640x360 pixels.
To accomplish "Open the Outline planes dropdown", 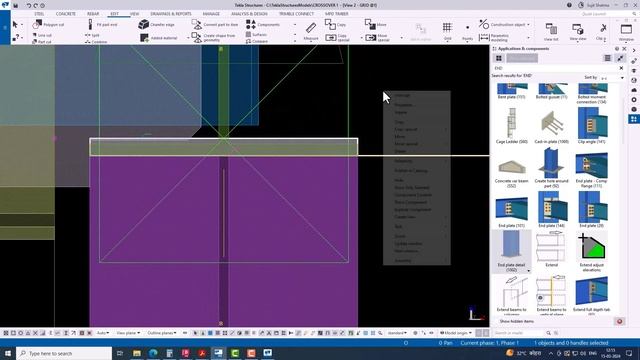I will pos(162,333).
